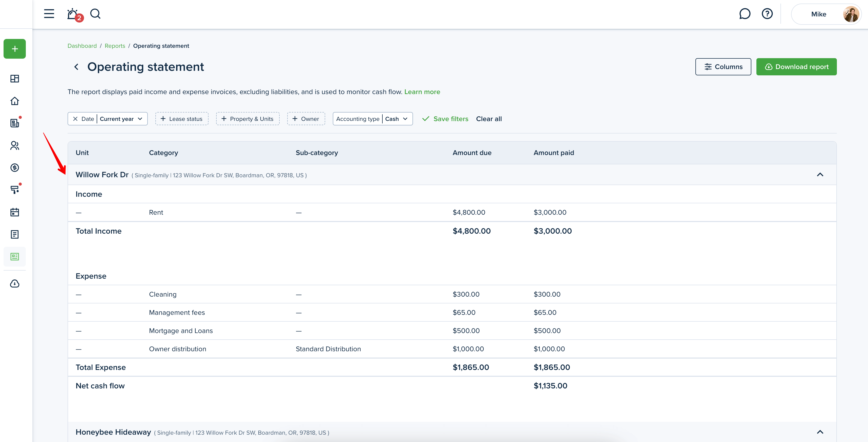Open the hamburger menu
The height and width of the screenshot is (442, 868).
tap(49, 14)
